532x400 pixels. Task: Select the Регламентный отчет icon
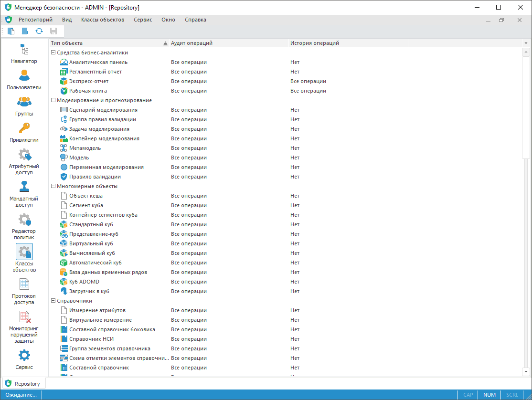coord(64,72)
